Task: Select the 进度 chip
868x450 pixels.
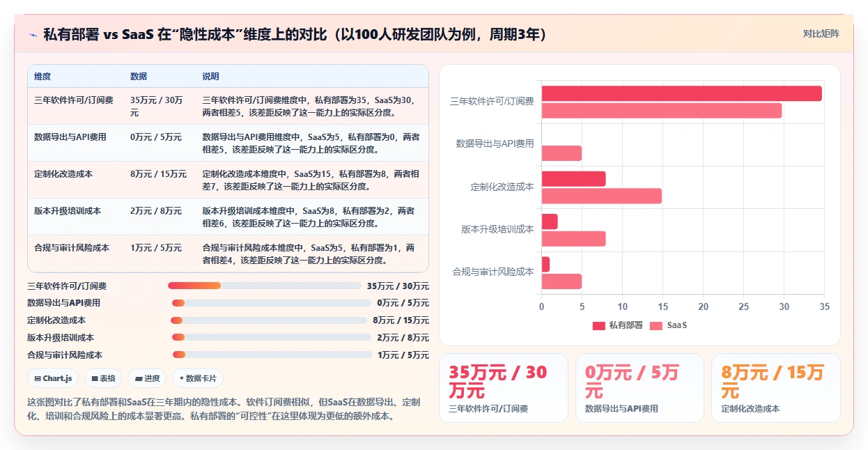Action: click(148, 378)
